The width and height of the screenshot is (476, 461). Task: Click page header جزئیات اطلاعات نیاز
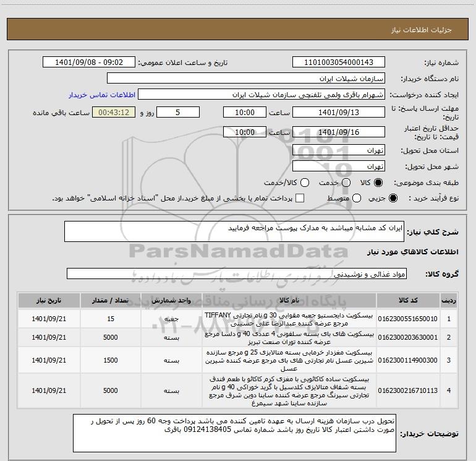(421, 30)
